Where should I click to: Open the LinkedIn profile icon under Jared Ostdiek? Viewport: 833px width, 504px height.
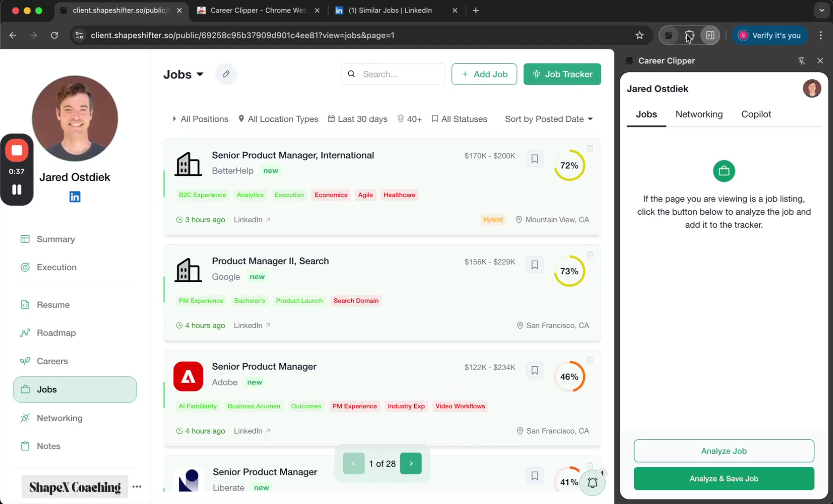[x=75, y=197]
